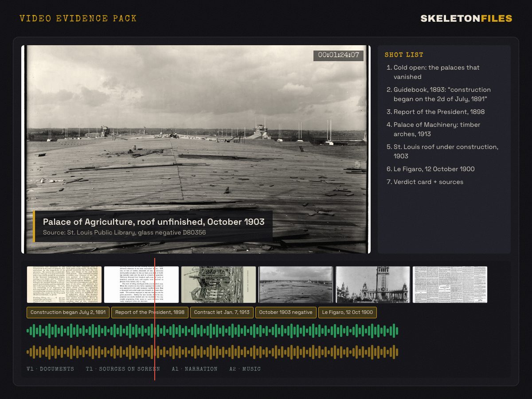Click the 'Construction began July 2, 1891' tag
Screen dimensions: 532x399
pos(68,313)
